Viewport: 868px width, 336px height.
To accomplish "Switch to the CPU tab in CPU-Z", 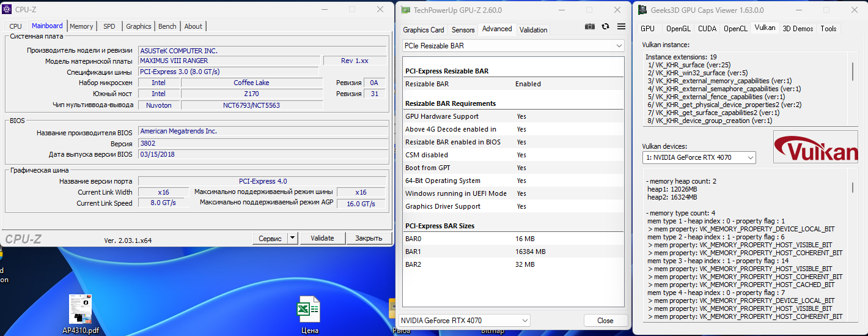I will (15, 26).
